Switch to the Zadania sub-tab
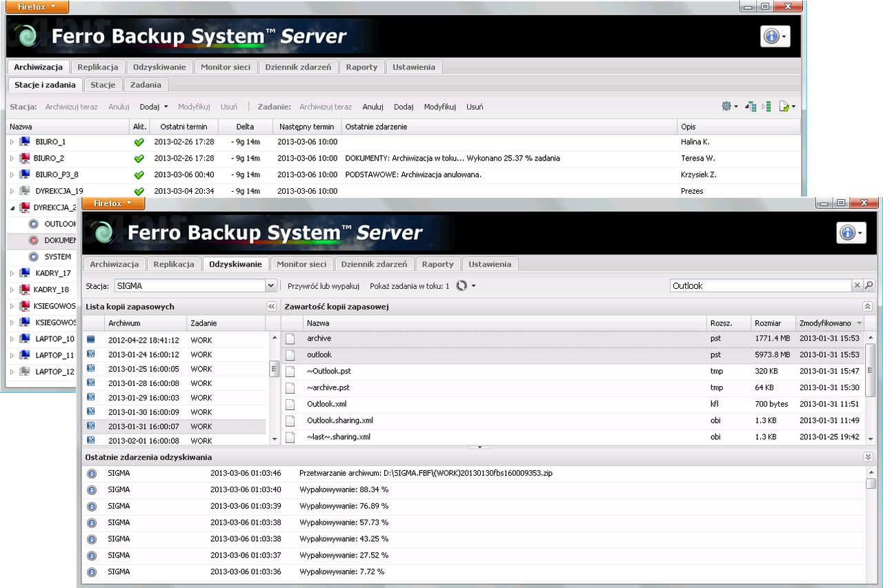 coord(146,85)
